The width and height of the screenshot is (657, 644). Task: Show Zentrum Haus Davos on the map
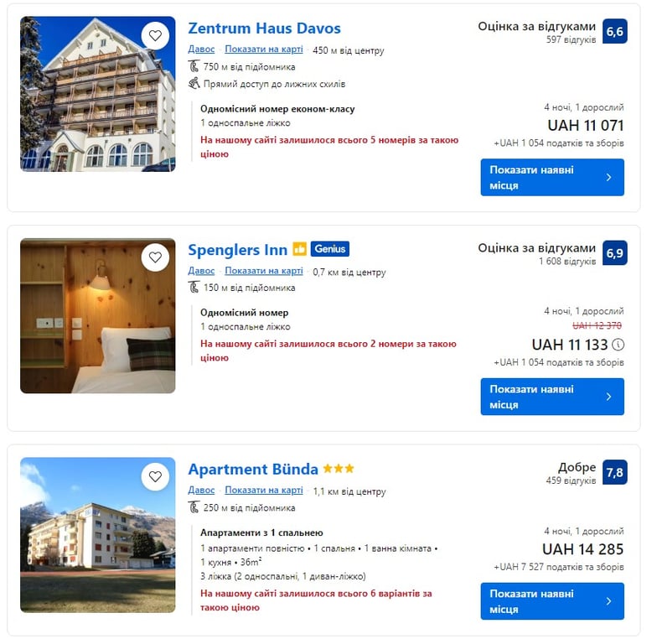263,49
